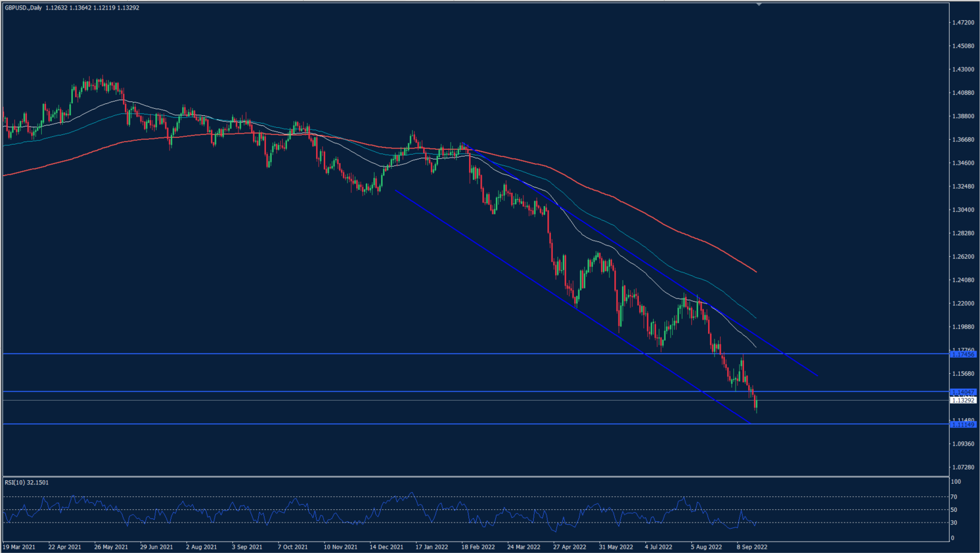Click the GBPUSD.,Daily chart title text
The image size is (980, 553).
pyautogui.click(x=23, y=8)
